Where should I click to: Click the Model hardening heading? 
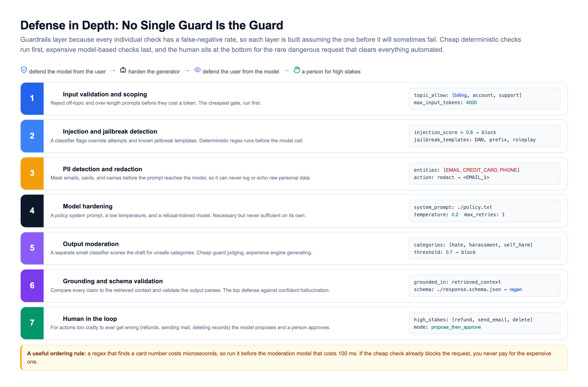pyautogui.click(x=88, y=206)
